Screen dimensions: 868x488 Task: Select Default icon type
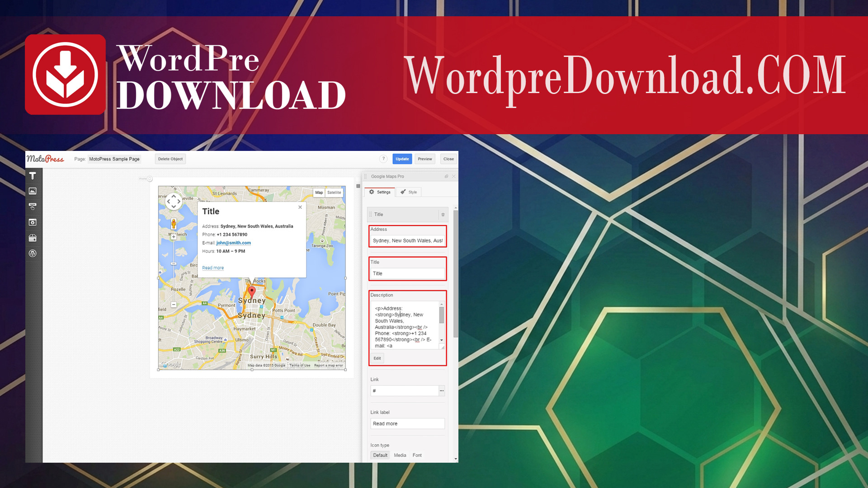(380, 455)
